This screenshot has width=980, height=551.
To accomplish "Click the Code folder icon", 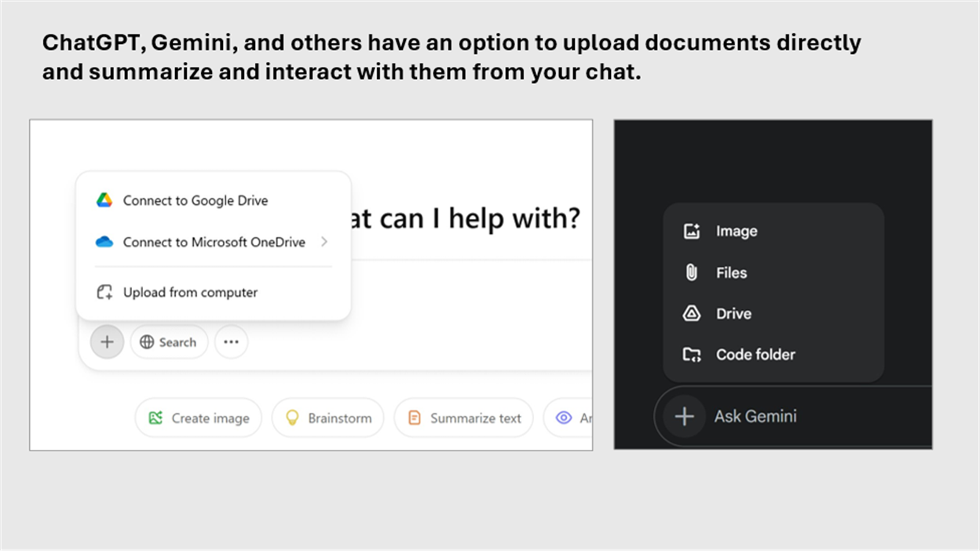I will coord(691,354).
